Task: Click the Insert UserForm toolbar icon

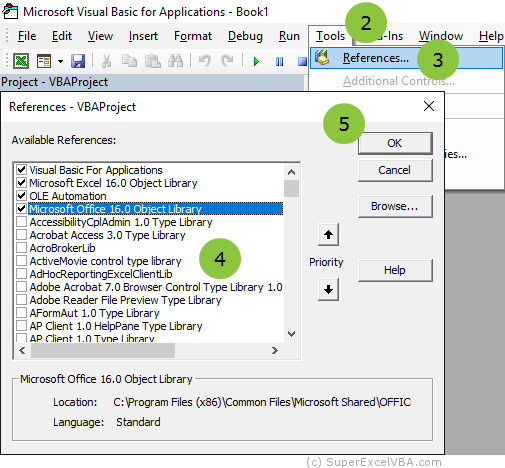Action: click(44, 61)
